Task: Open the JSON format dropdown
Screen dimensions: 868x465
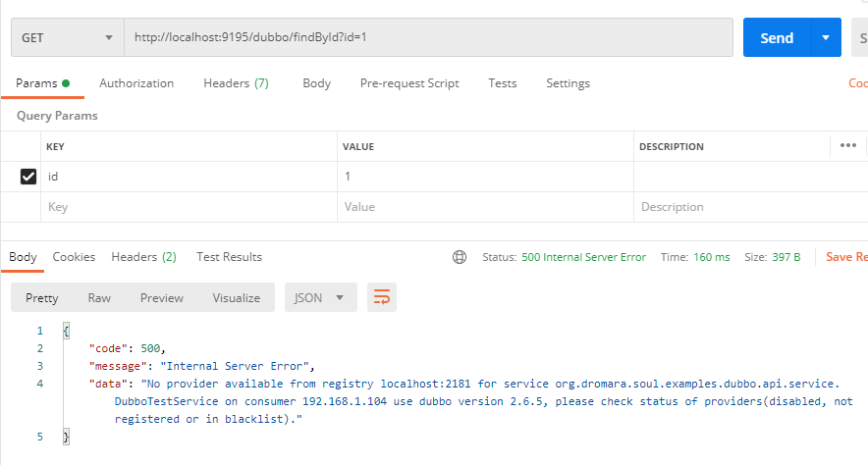Action: coord(320,297)
